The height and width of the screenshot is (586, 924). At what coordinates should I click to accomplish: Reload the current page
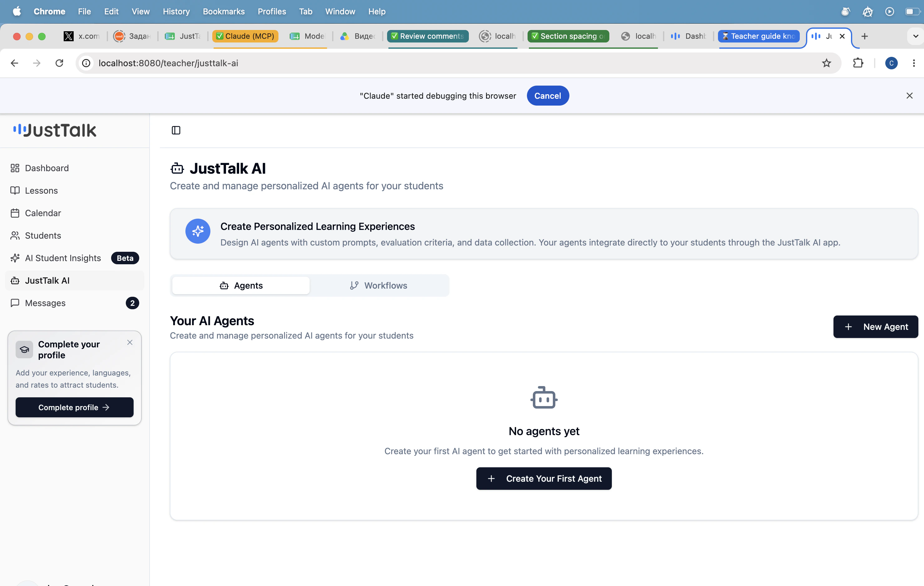59,63
